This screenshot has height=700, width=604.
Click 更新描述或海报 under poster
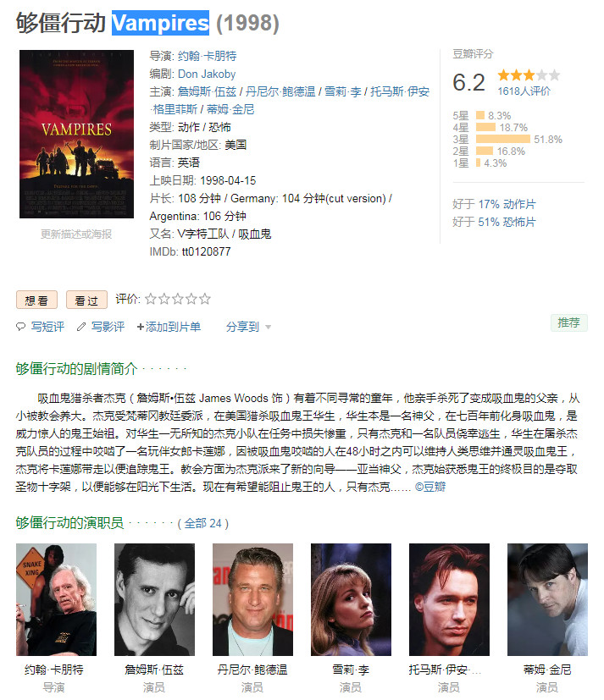76,234
